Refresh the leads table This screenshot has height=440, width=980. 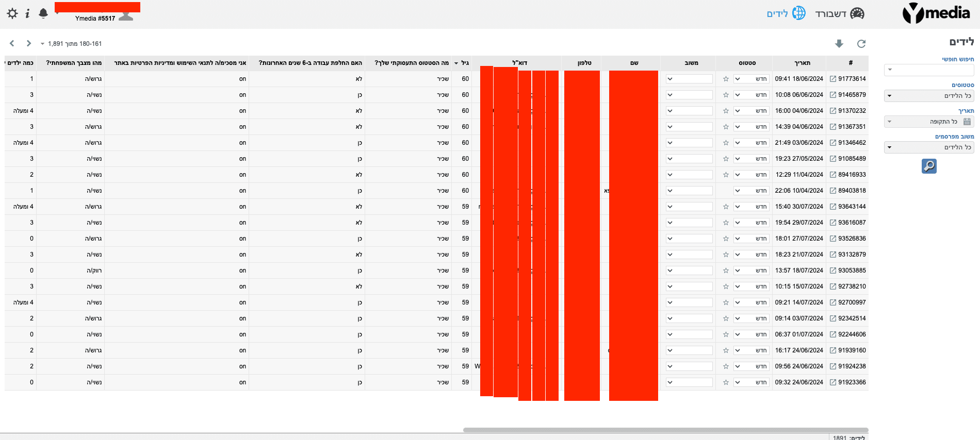click(861, 44)
